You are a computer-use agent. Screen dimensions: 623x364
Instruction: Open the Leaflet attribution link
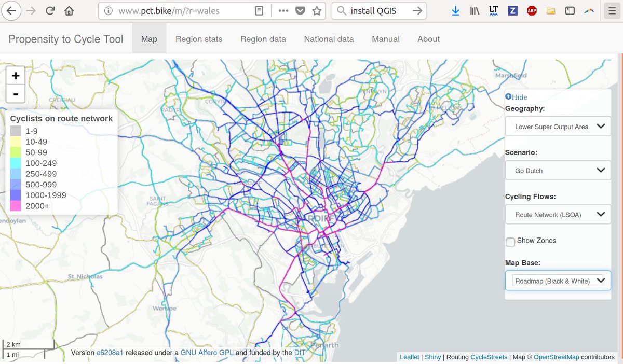click(x=410, y=357)
